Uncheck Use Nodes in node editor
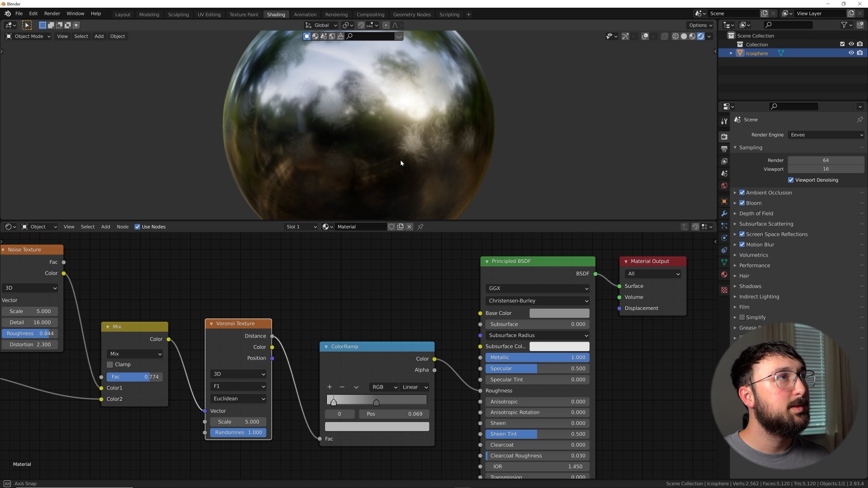868x488 pixels. pyautogui.click(x=137, y=227)
